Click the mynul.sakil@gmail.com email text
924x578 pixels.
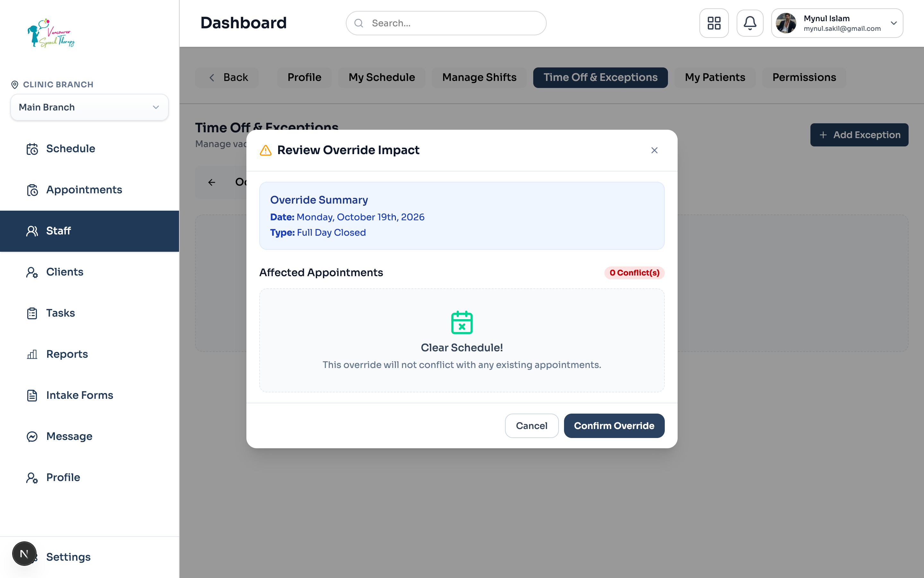[842, 29]
